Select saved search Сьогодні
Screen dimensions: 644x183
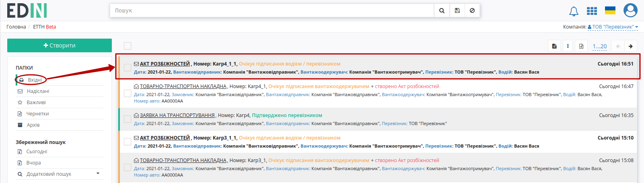(x=37, y=152)
